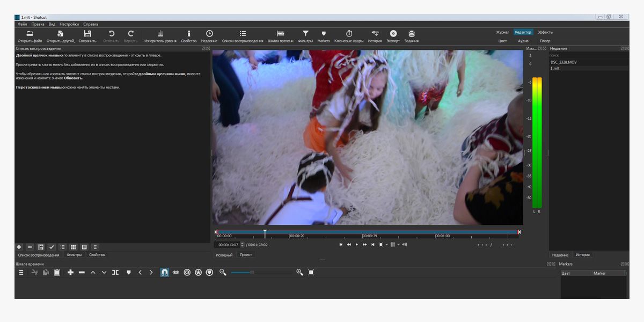Select the Эффекты layout button

pos(545,32)
